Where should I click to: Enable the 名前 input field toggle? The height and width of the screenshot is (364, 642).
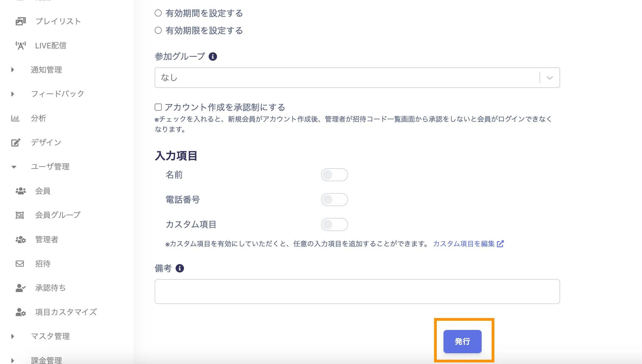point(334,175)
